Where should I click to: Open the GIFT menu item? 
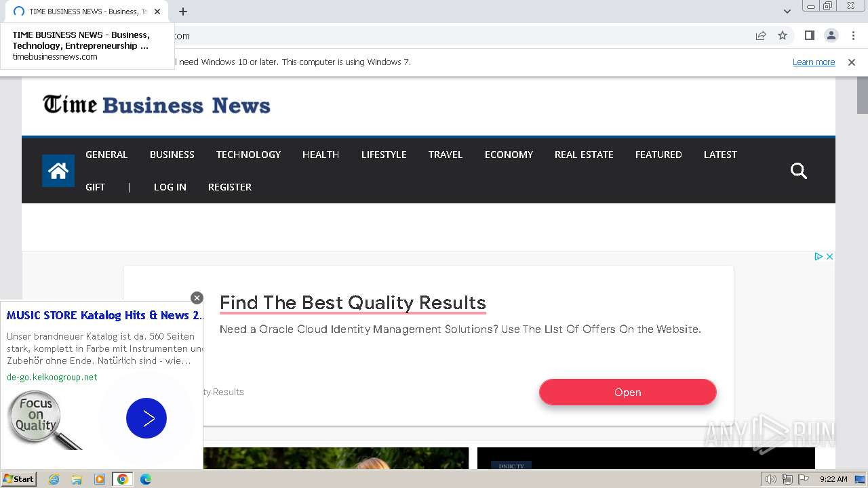pyautogui.click(x=95, y=187)
